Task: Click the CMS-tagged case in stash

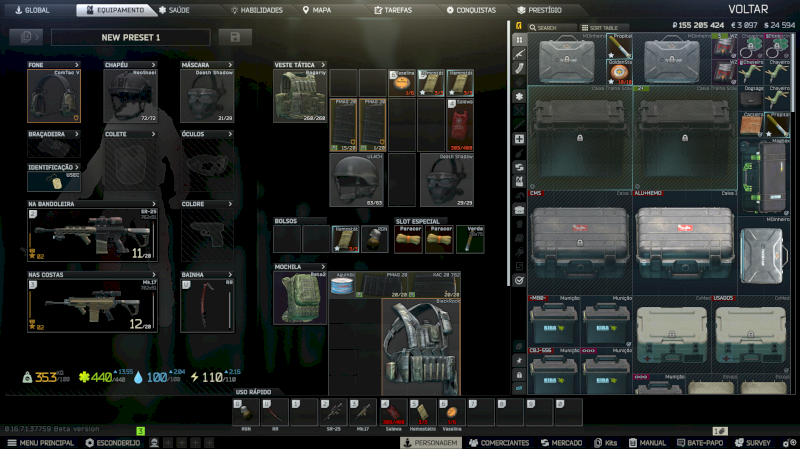Action: coord(580,243)
